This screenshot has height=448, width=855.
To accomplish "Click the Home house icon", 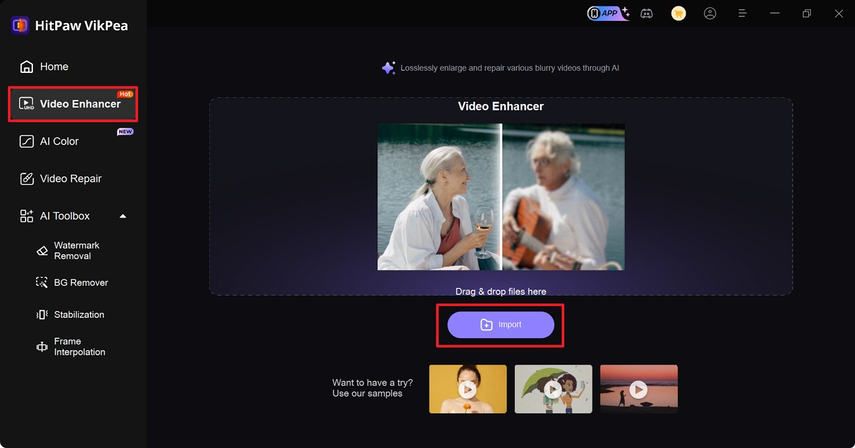I will click(26, 66).
